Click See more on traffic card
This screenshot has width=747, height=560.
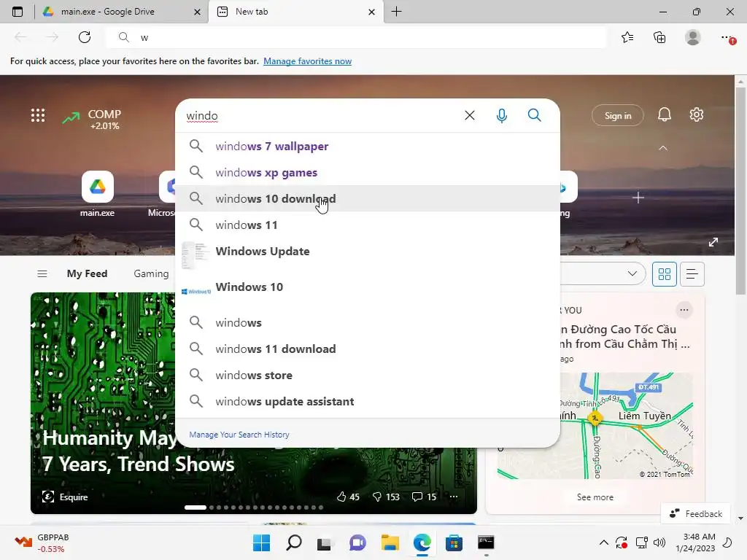tap(595, 497)
